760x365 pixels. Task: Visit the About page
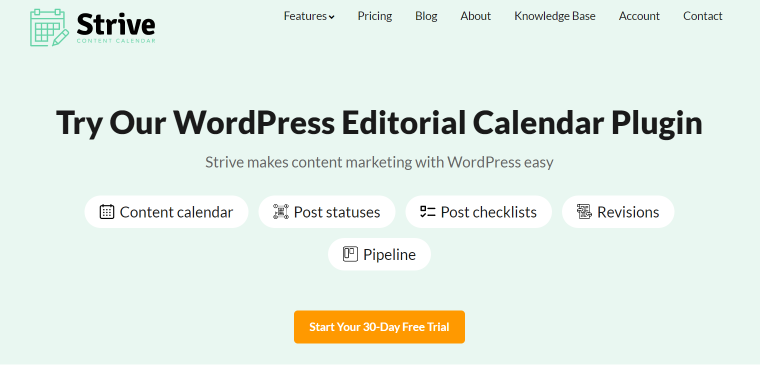pyautogui.click(x=475, y=16)
